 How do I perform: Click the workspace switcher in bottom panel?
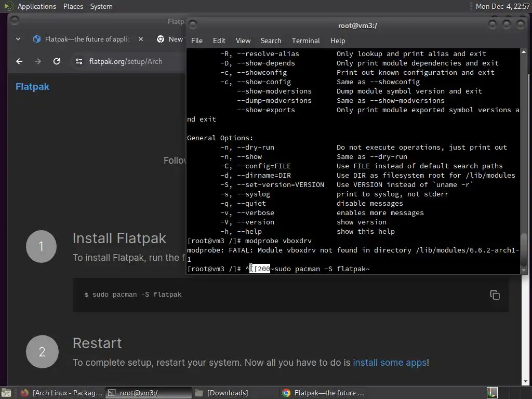pyautogui.click(x=492, y=393)
